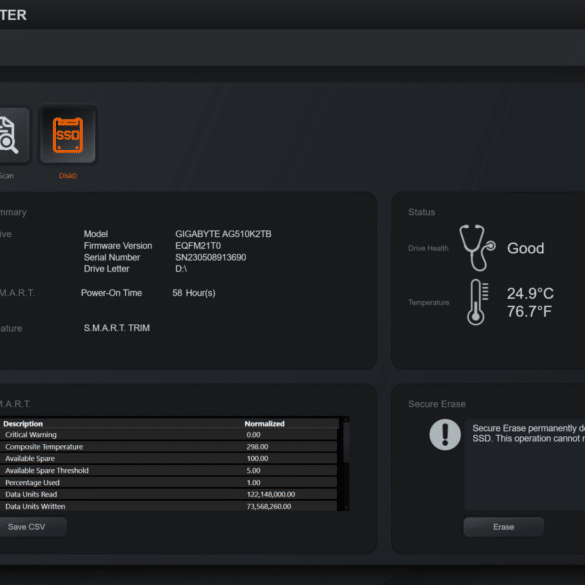Click the S.M.A.R.T. TRIM feature text
Image resolution: width=585 pixels, height=585 pixels.
tap(117, 328)
